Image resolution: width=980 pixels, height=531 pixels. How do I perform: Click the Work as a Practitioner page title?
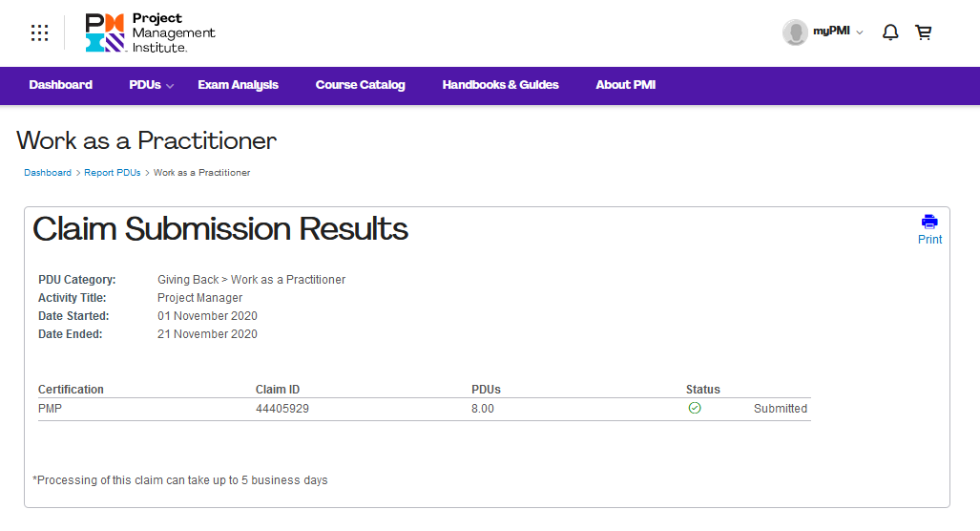click(x=146, y=140)
